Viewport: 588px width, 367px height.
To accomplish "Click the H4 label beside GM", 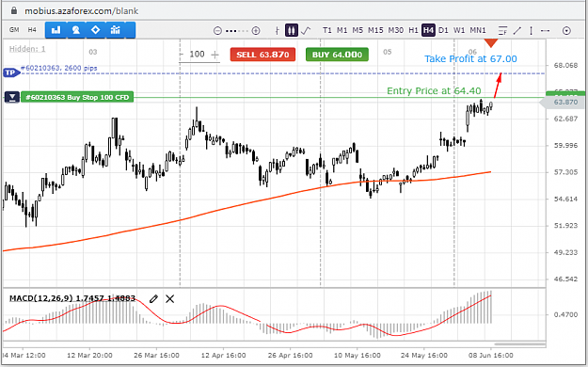I will point(32,30).
